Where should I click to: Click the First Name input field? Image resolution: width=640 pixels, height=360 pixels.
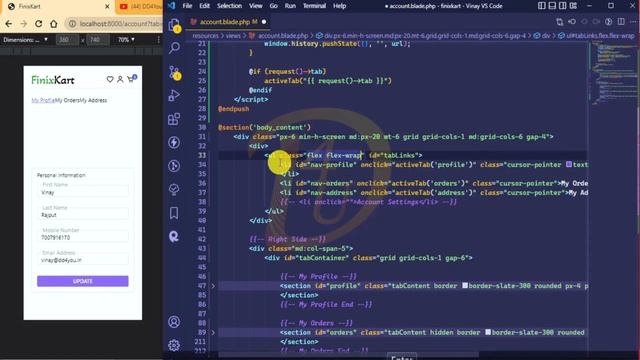[83, 190]
